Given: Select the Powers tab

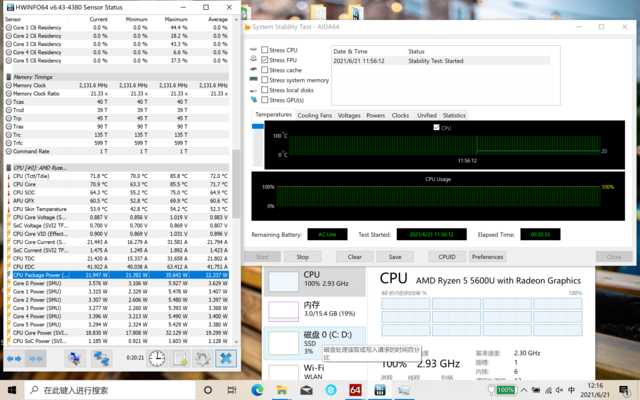Looking at the screenshot, I should pyautogui.click(x=376, y=116).
